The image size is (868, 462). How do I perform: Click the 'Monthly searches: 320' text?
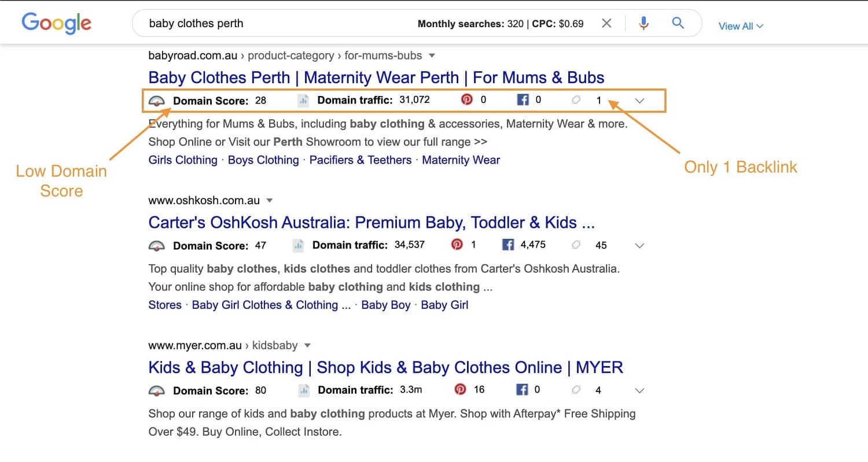470,24
